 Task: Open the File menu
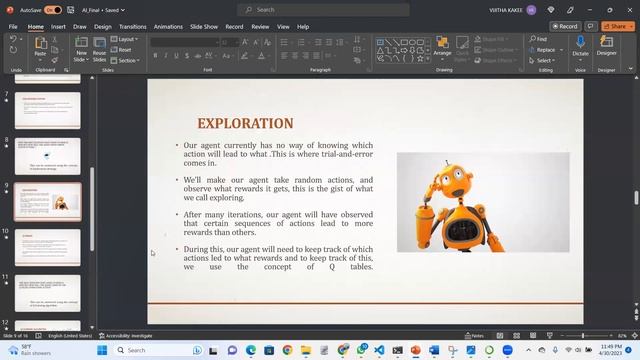[13, 27]
